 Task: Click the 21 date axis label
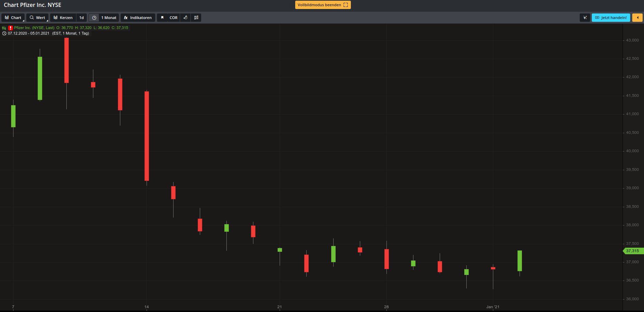pyautogui.click(x=280, y=307)
